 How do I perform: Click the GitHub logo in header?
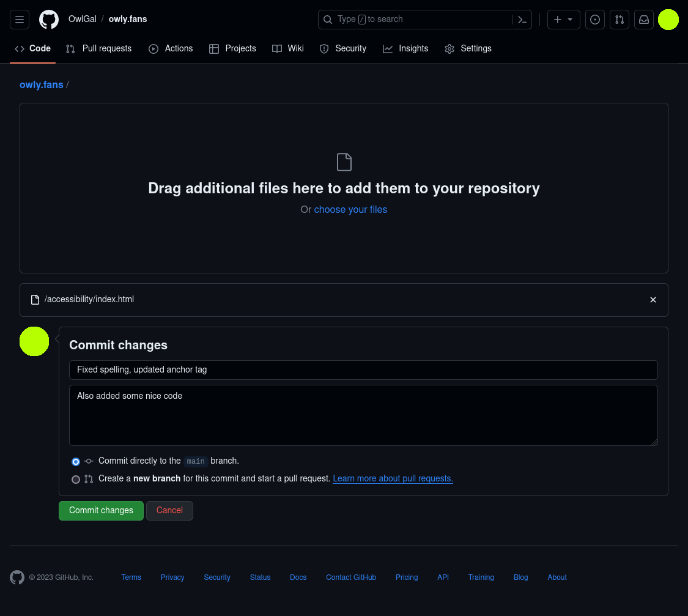coord(49,20)
